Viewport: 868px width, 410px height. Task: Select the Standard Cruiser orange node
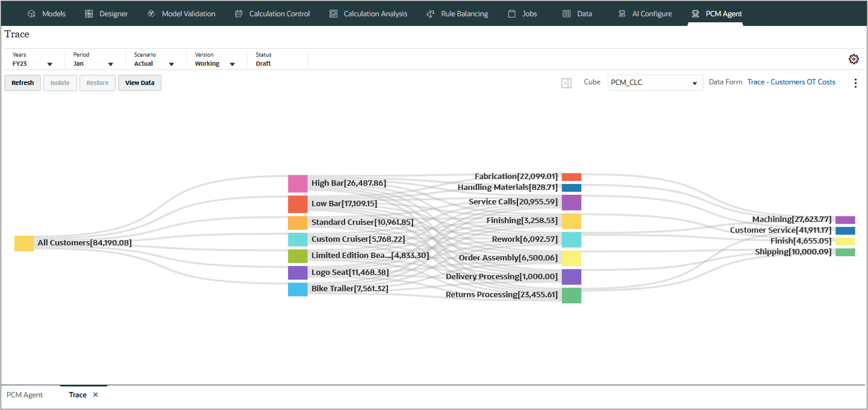pos(298,222)
